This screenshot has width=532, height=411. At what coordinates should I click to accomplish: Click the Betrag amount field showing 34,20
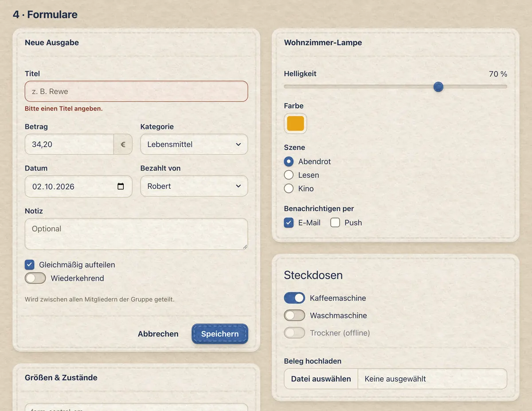click(69, 145)
